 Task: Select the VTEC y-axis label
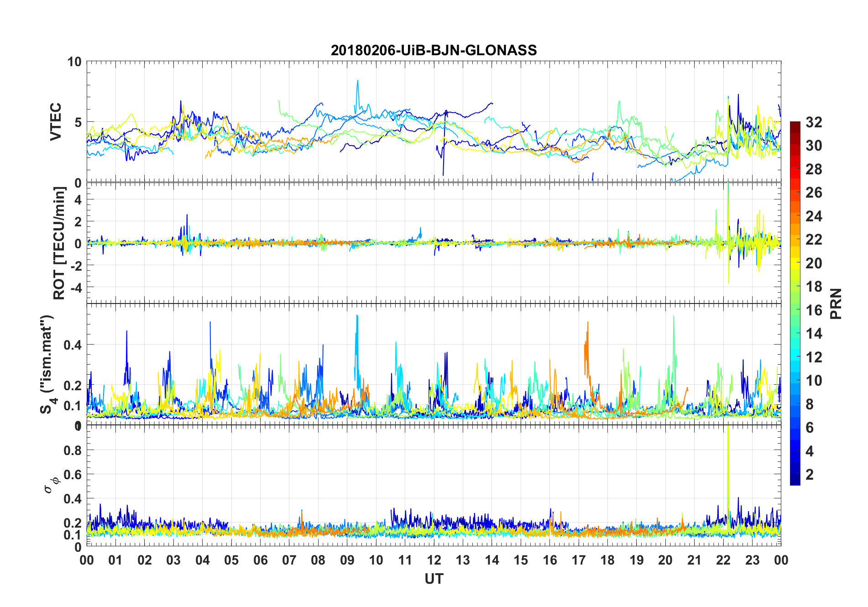[56, 122]
